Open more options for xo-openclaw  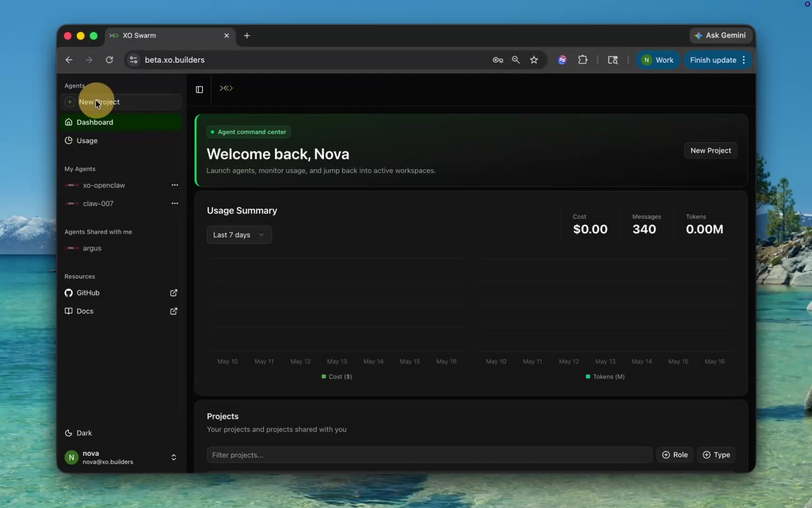175,185
